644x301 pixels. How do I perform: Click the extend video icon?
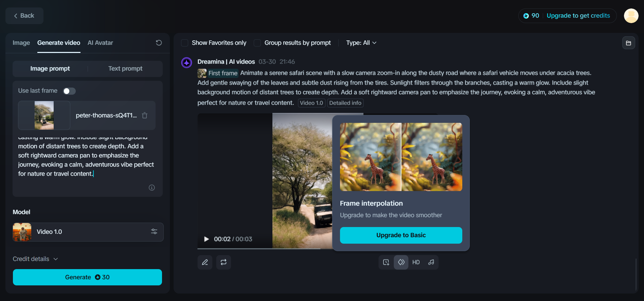point(386,262)
